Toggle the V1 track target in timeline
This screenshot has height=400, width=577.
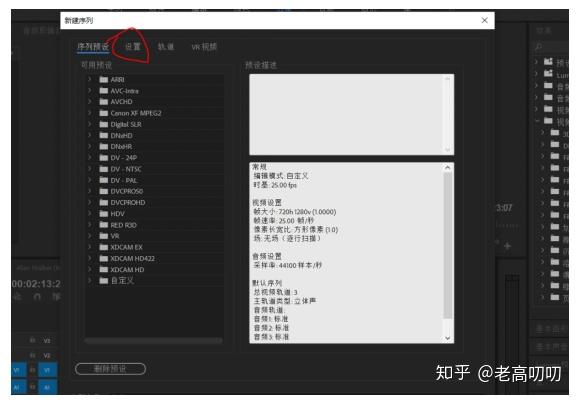coord(47,369)
